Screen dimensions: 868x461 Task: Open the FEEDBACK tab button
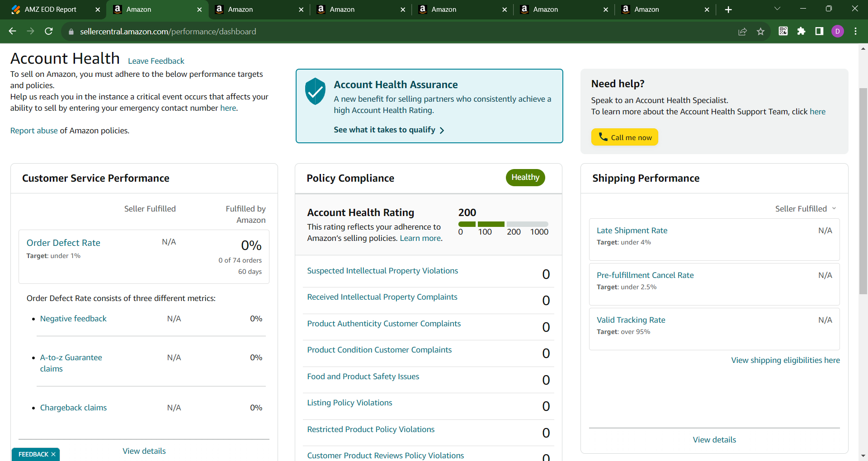(33, 454)
